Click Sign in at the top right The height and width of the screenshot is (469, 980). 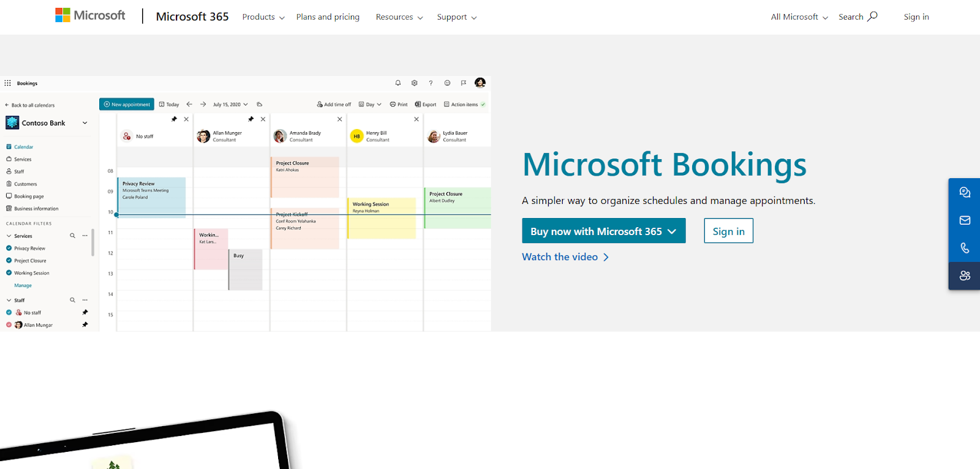pos(916,17)
